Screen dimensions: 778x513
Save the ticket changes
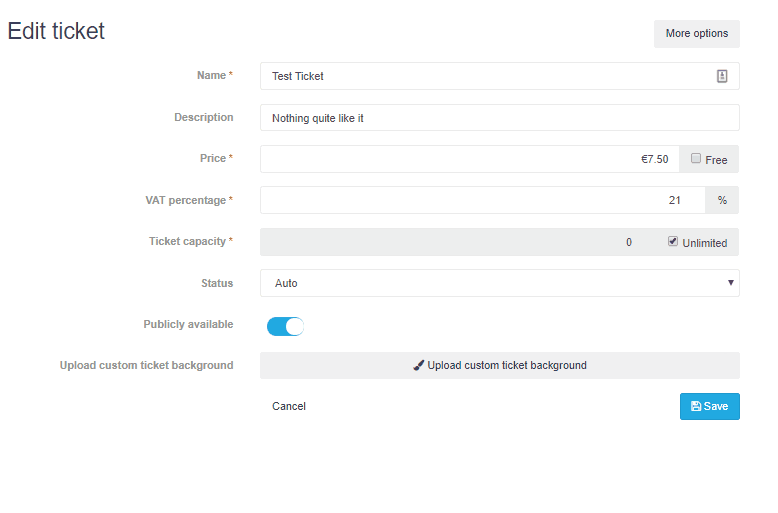[710, 406]
